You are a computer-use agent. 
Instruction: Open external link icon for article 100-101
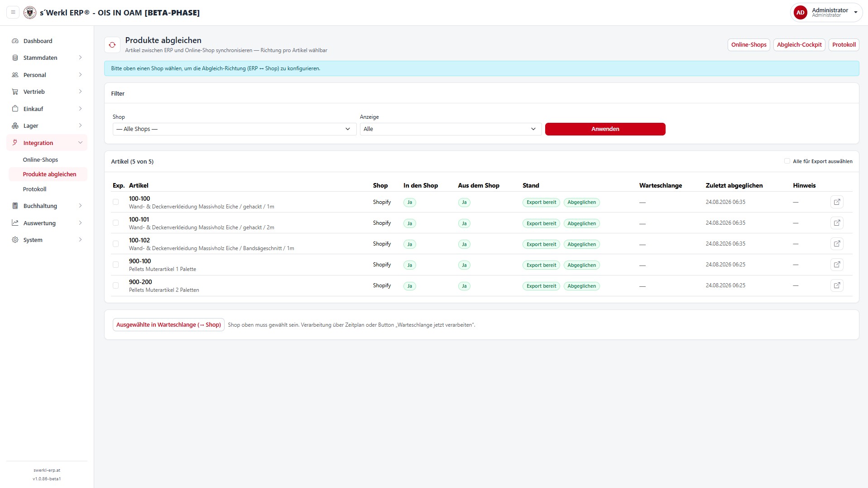point(837,223)
